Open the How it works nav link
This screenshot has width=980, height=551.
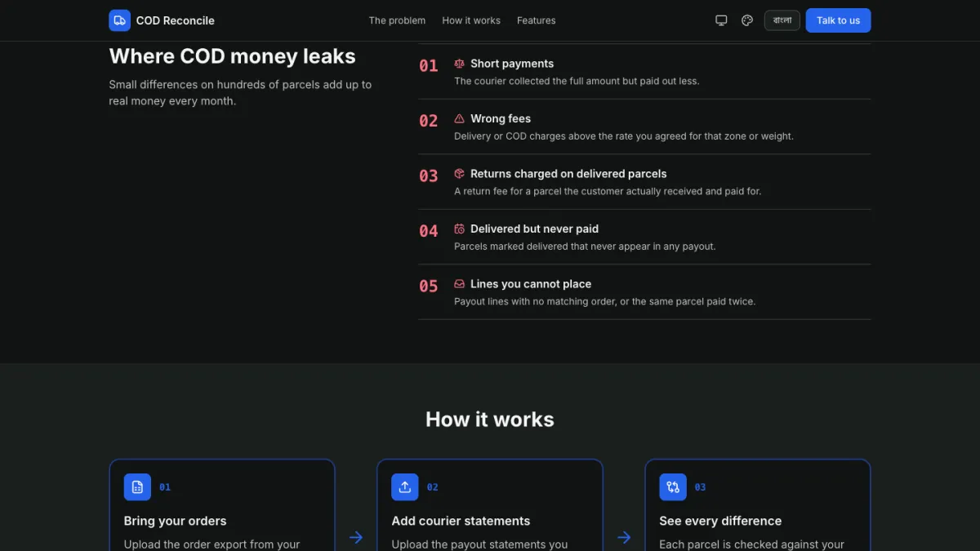coord(471,20)
